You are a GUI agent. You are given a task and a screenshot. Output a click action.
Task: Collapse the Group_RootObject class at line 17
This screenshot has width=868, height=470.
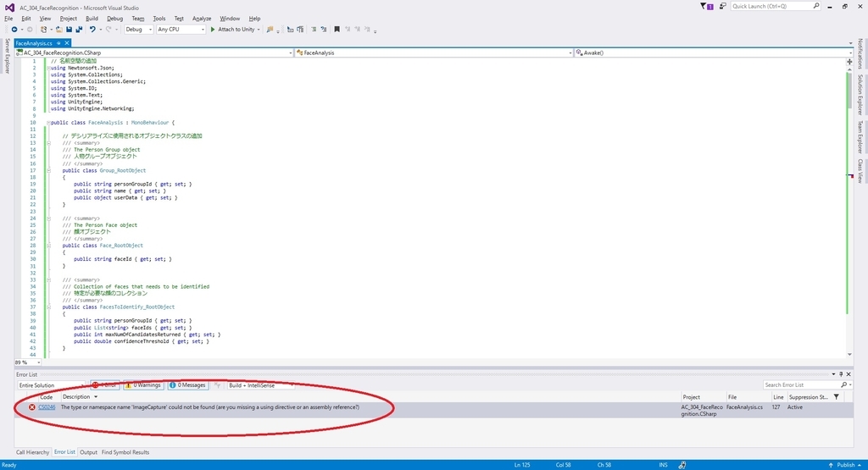48,170
